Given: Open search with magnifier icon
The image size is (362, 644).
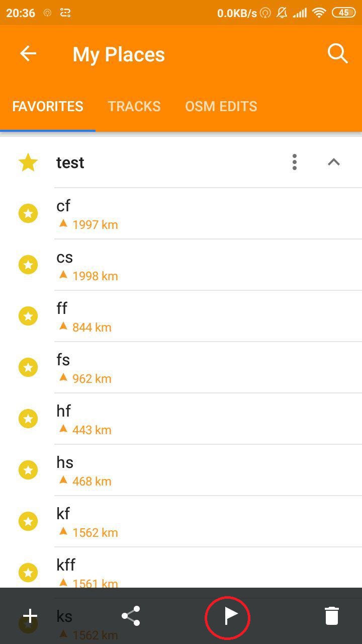Looking at the screenshot, I should pyautogui.click(x=337, y=53).
